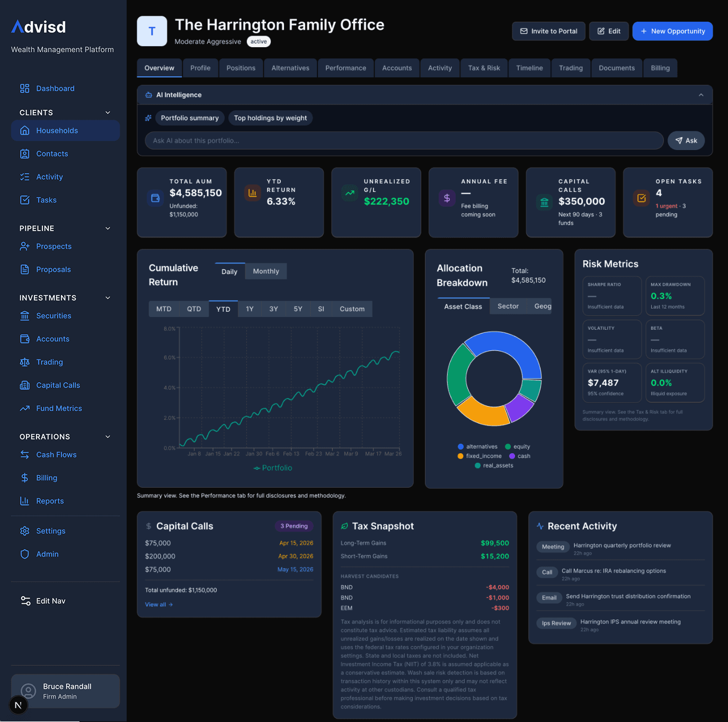
Task: Type a question in the Ask AI field
Action: point(403,140)
